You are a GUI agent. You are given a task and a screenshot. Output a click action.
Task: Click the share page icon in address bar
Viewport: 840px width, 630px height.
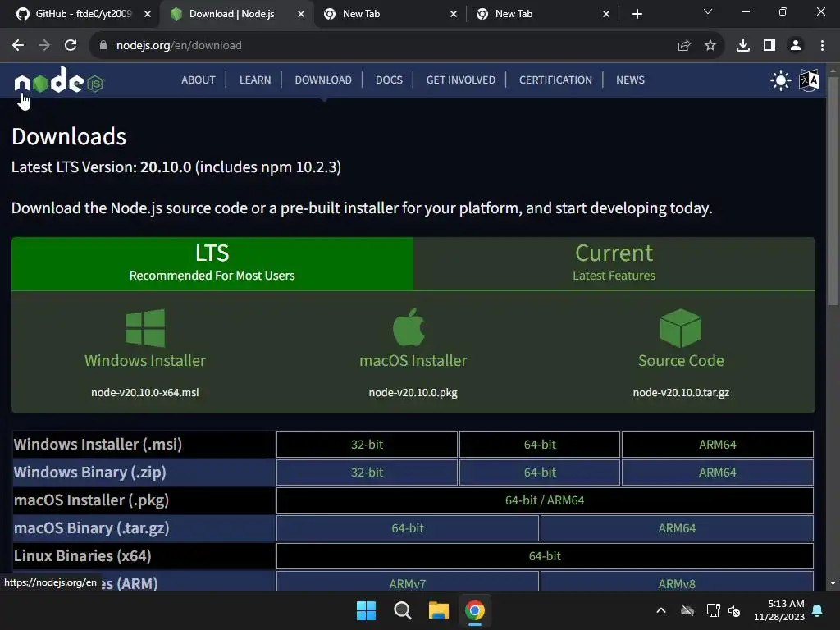684,46
